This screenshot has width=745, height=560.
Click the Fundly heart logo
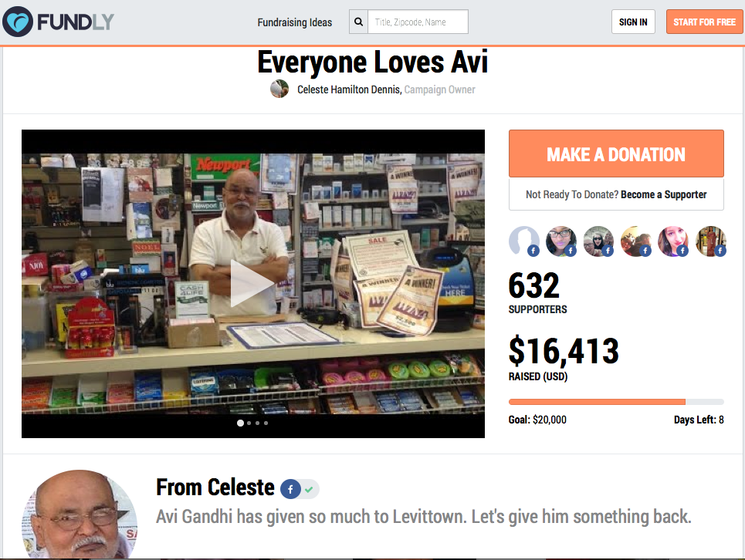click(x=18, y=22)
